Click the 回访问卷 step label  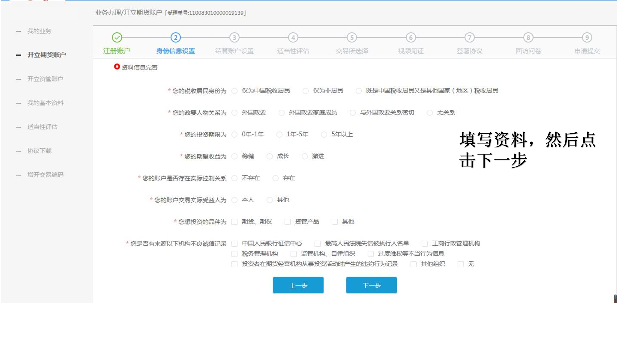coord(528,51)
